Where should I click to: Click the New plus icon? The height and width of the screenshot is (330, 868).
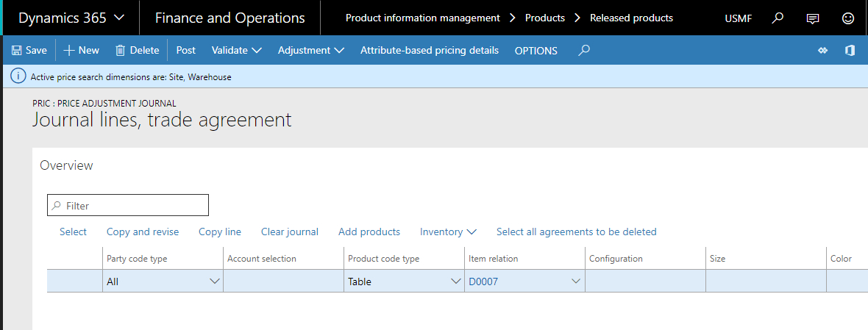(69, 51)
